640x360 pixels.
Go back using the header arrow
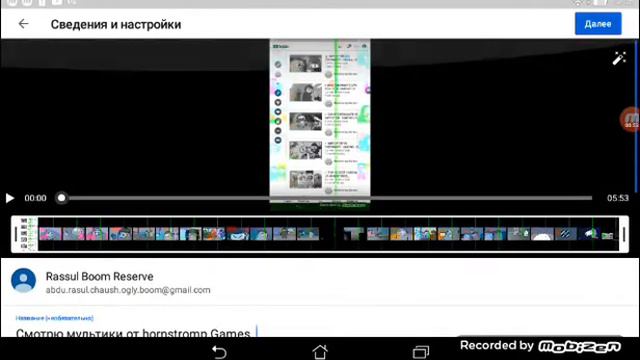point(23,24)
